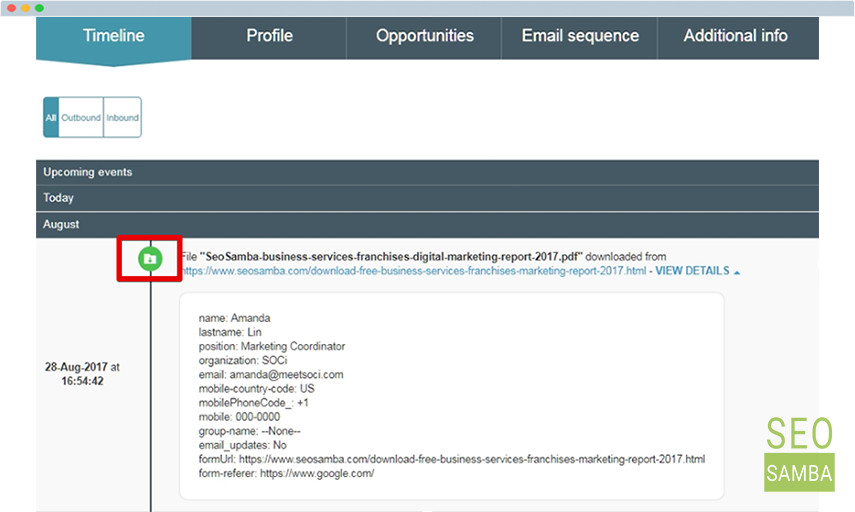Click the 'email_updates: No' line
The width and height of the screenshot is (855, 512).
243,445
